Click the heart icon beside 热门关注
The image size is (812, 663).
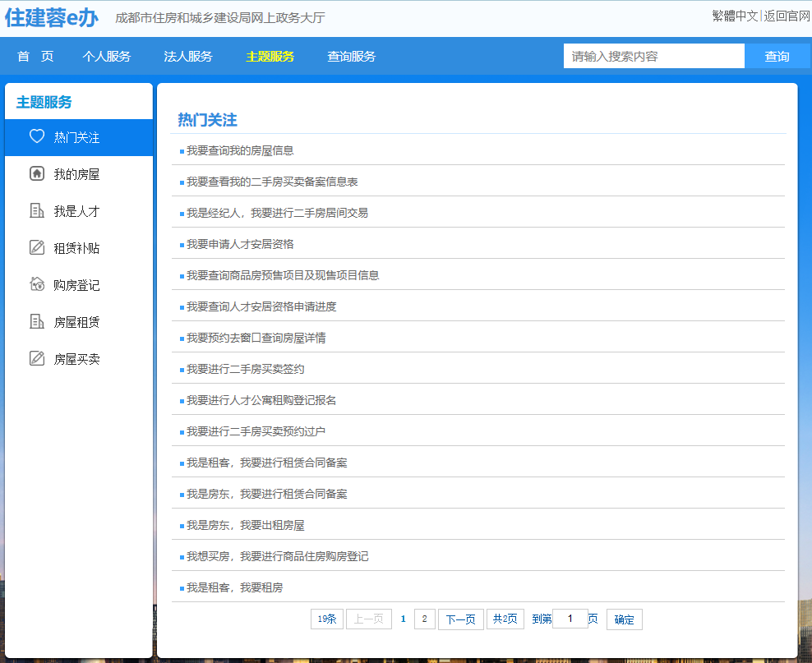[x=37, y=136]
